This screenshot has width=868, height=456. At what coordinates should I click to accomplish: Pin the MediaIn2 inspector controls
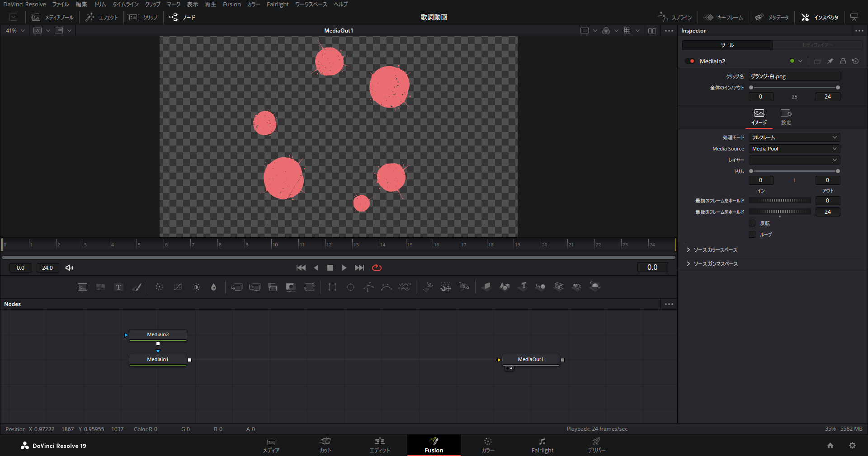coord(830,61)
